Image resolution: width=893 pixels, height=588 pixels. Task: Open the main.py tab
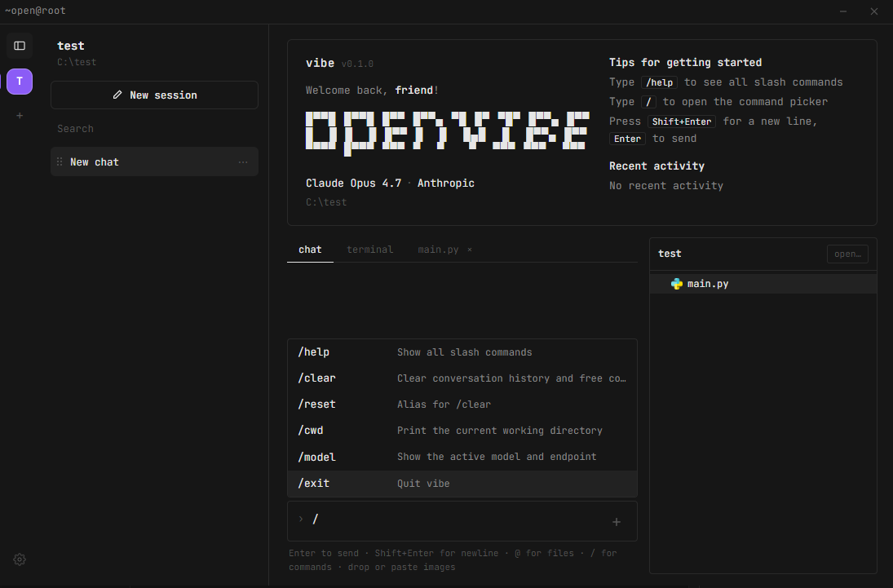click(x=438, y=250)
